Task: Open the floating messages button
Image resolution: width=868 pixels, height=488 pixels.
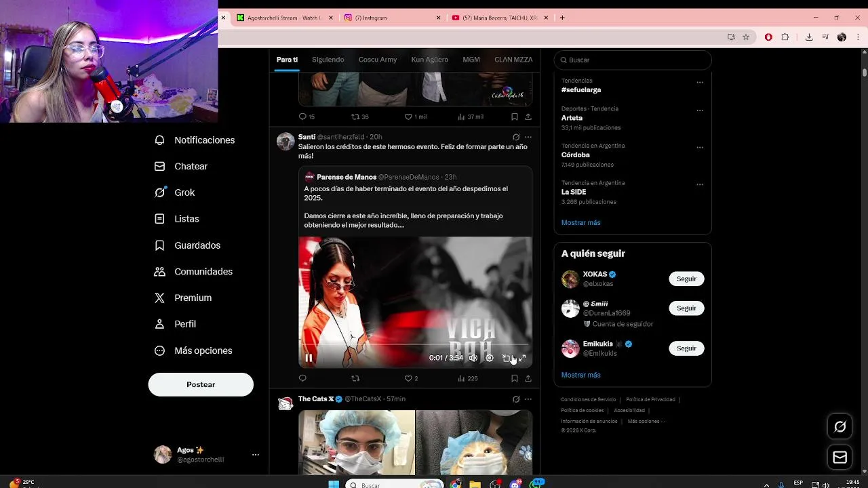Action: tap(840, 457)
